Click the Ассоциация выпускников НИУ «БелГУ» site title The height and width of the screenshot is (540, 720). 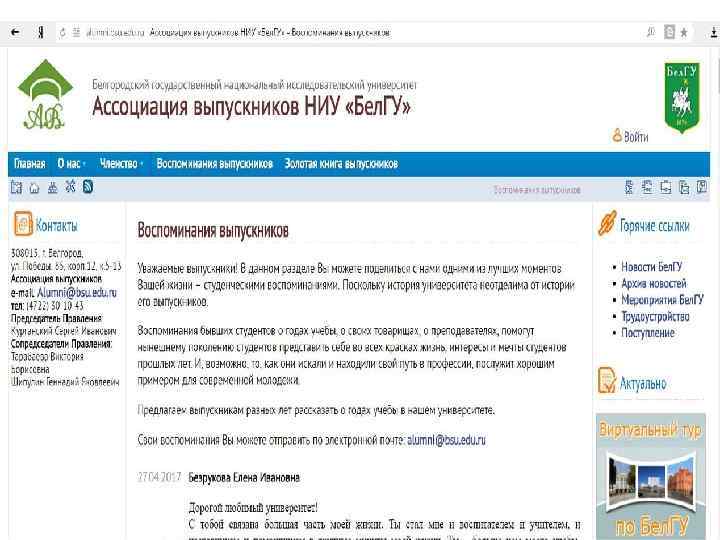click(x=251, y=107)
